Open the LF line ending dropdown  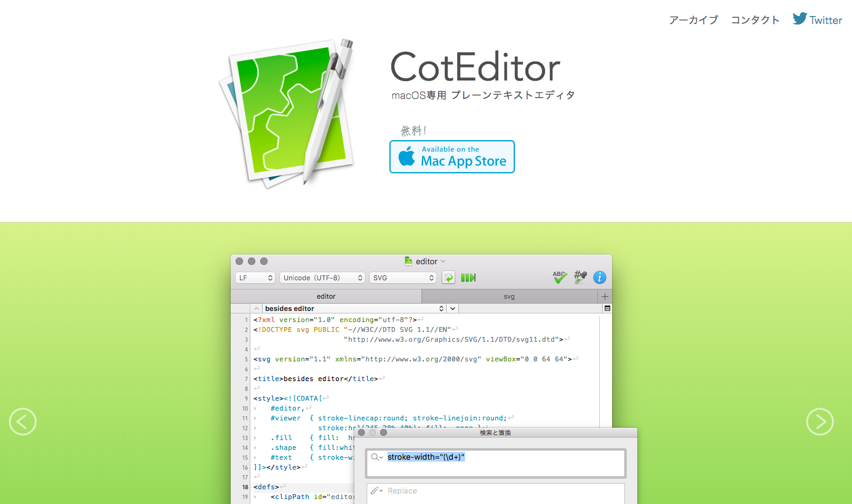[x=255, y=277]
